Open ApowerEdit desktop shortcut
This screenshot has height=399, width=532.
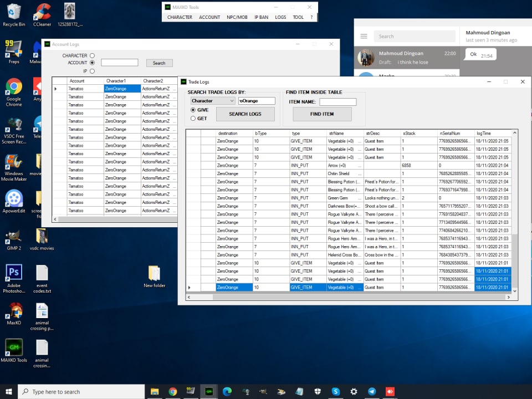(x=13, y=201)
